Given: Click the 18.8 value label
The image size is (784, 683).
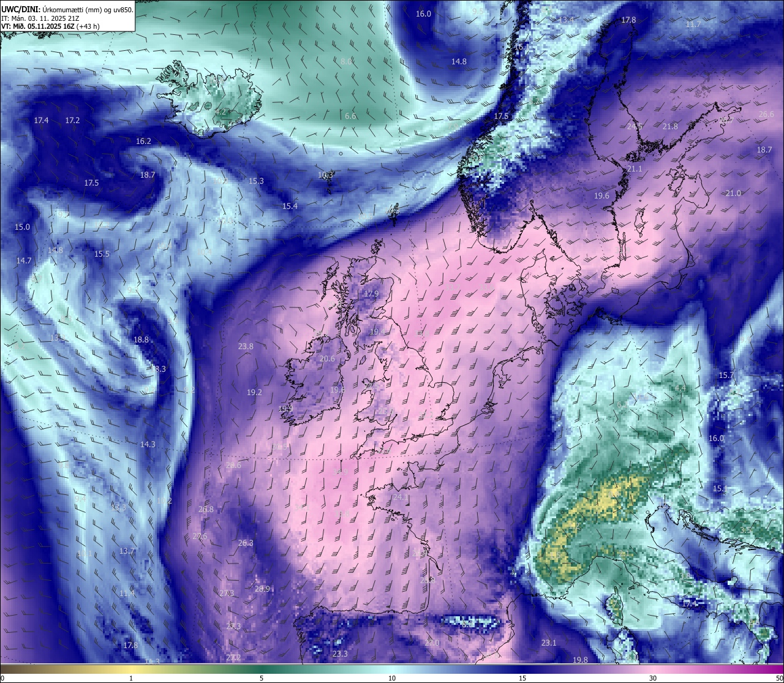Looking at the screenshot, I should click(141, 339).
